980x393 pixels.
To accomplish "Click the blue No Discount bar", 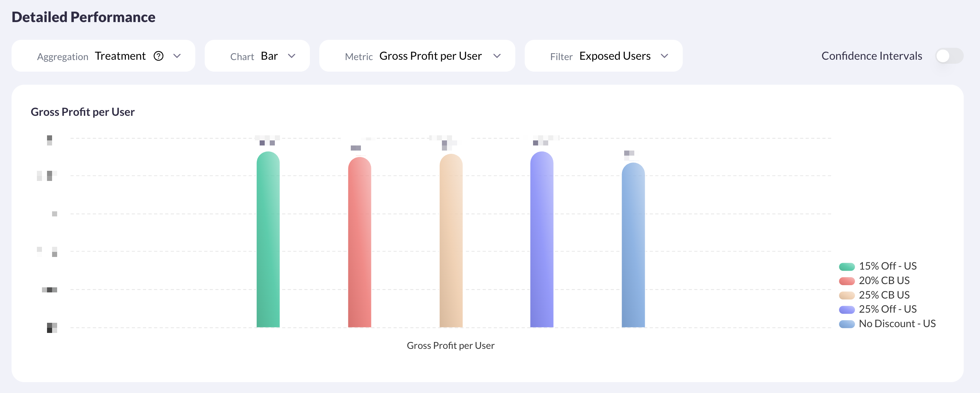I will 633,246.
